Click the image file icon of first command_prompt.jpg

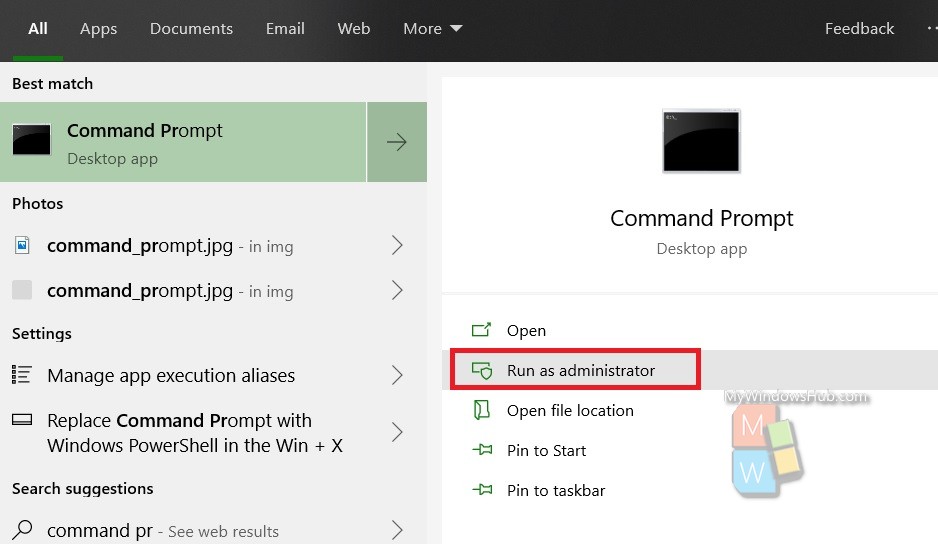pyautogui.click(x=22, y=245)
